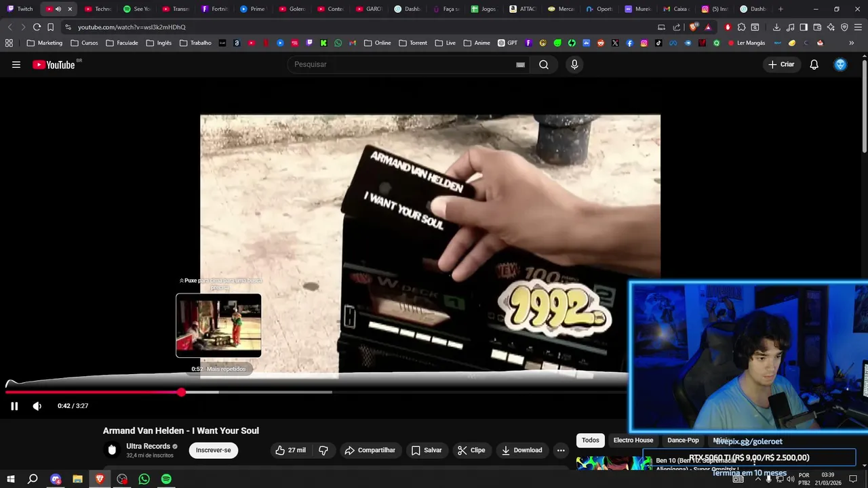Open the Ultra Records channel avatar
868x488 pixels.
112,449
